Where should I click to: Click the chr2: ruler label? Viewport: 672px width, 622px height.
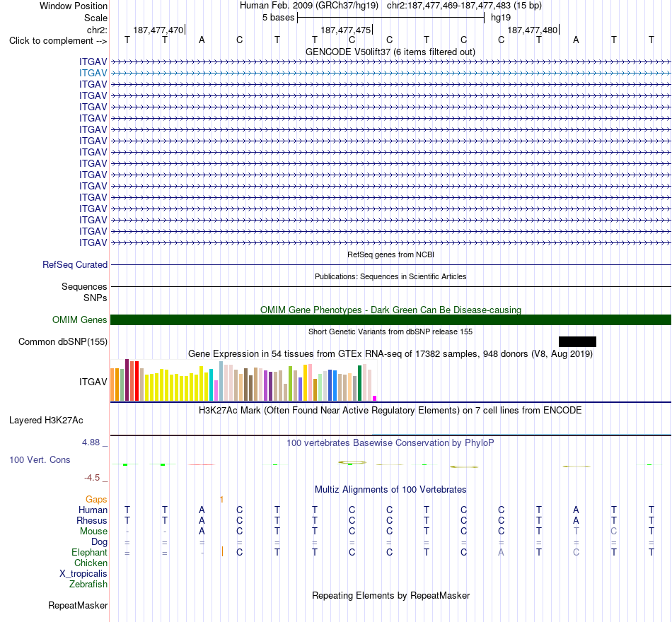click(x=97, y=30)
